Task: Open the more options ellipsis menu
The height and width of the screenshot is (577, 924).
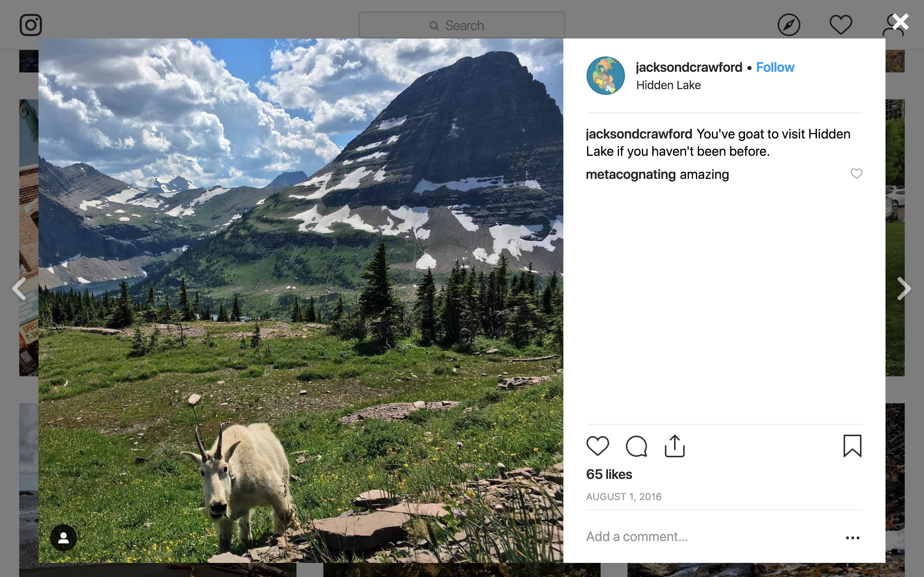Action: coord(852,538)
